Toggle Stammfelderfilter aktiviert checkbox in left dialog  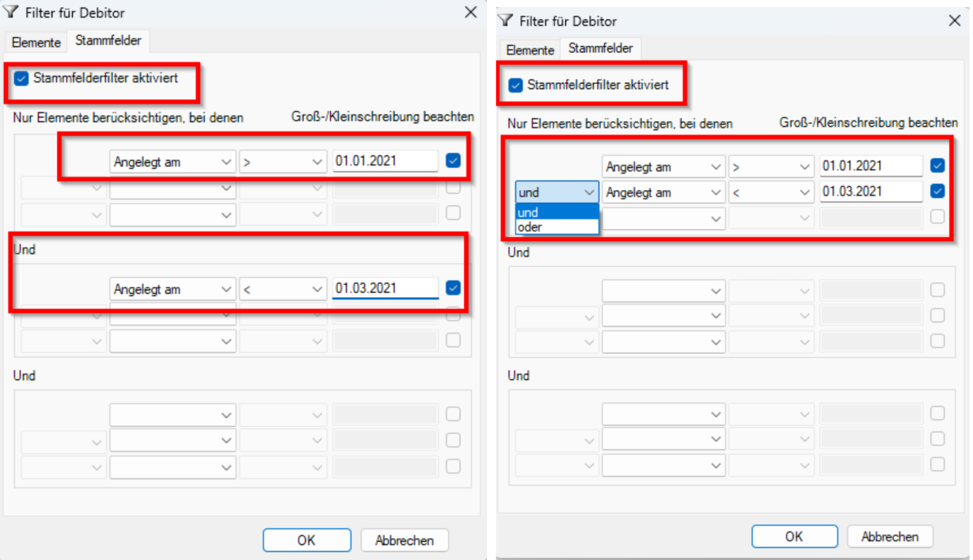(x=21, y=78)
